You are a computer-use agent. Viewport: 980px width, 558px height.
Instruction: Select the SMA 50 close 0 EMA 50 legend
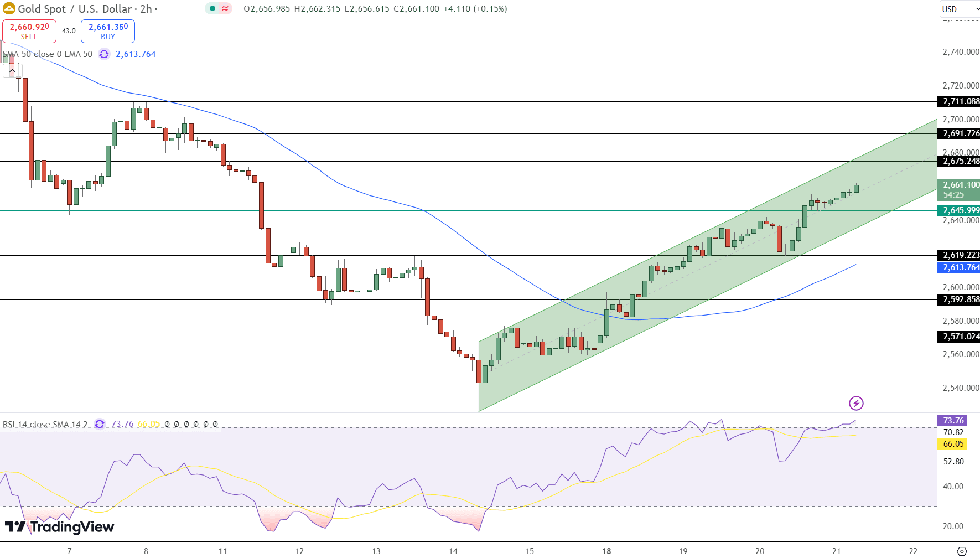(48, 54)
